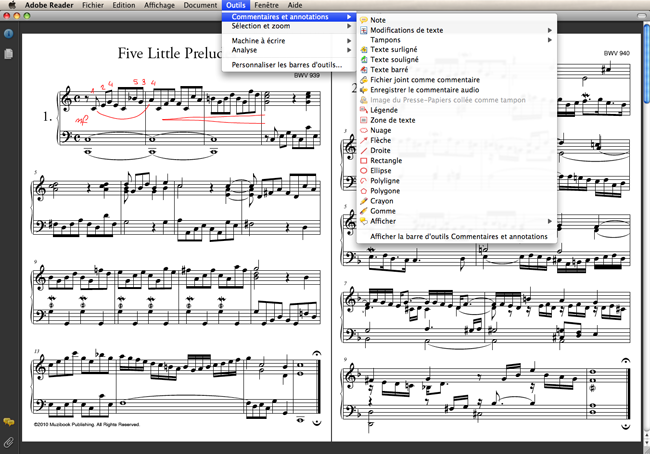Viewport: 650px width, 454px height.
Task: Click the Five Little Preludes title text
Action: 170,53
